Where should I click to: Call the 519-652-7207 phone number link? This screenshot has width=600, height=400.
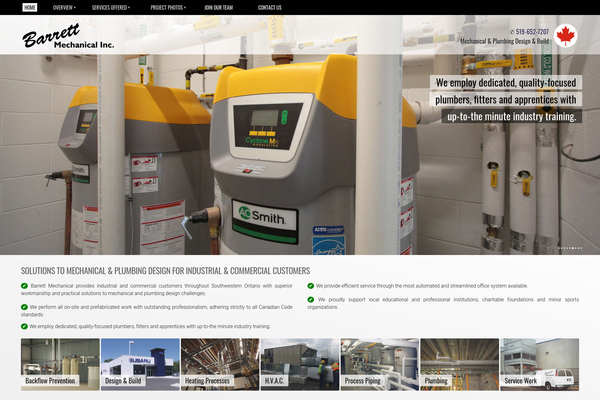click(531, 32)
